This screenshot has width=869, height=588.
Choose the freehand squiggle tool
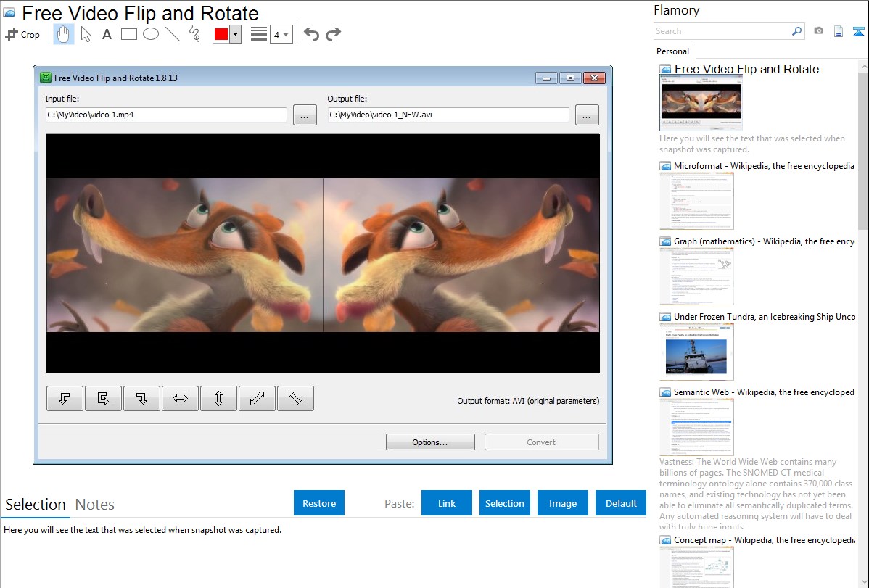coord(194,34)
